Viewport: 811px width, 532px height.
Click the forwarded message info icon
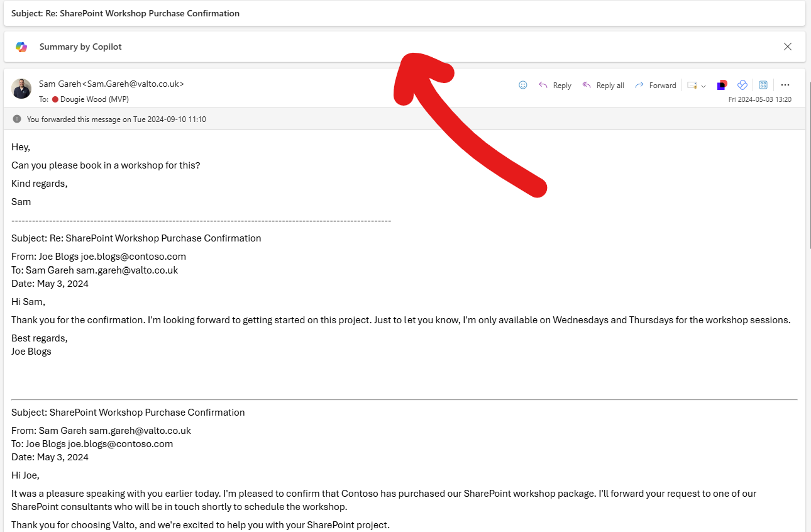[17, 119]
